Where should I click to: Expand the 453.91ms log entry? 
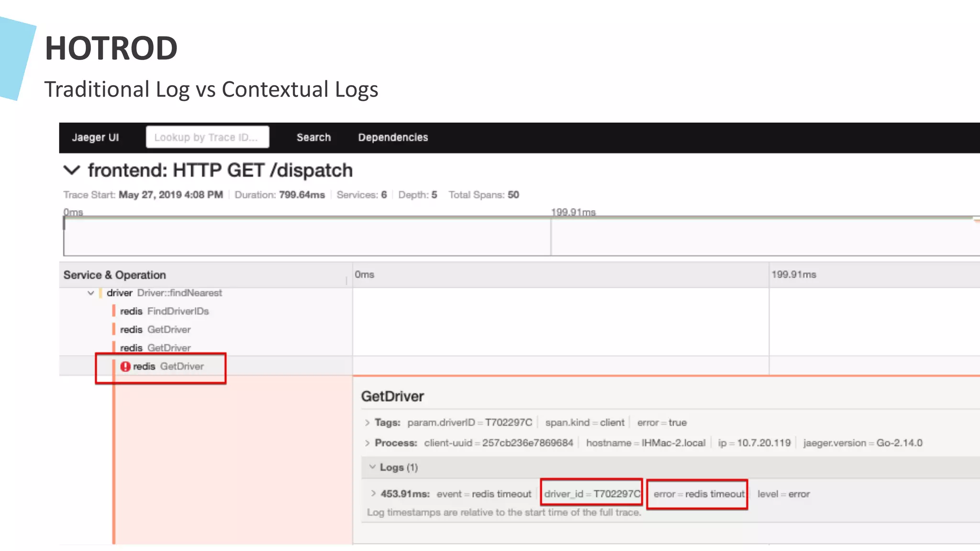[373, 494]
